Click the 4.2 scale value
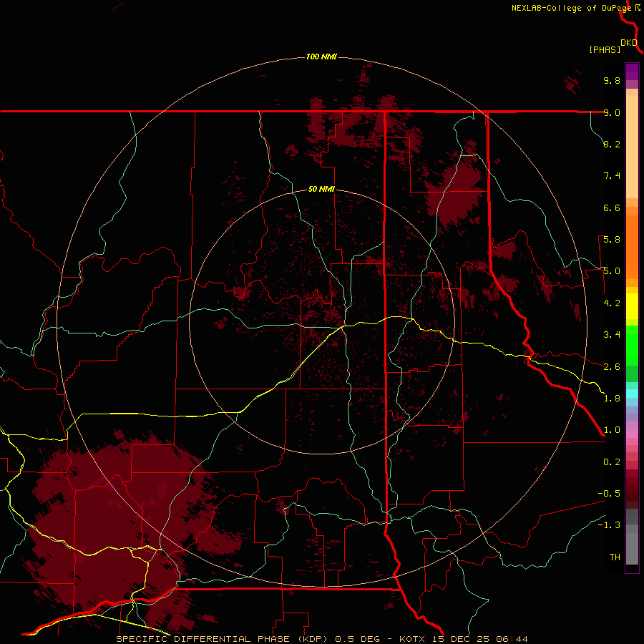Image resolution: width=644 pixels, height=644 pixels. coord(612,303)
